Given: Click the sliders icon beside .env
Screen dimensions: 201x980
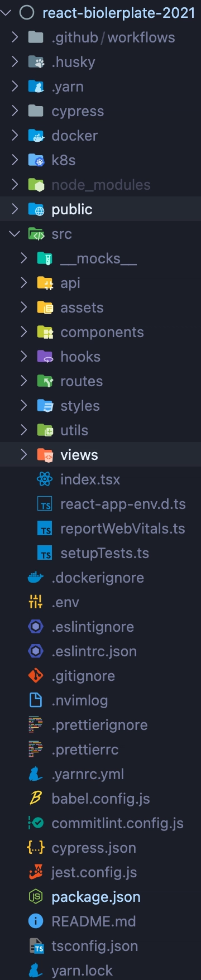Looking at the screenshot, I should [36, 602].
